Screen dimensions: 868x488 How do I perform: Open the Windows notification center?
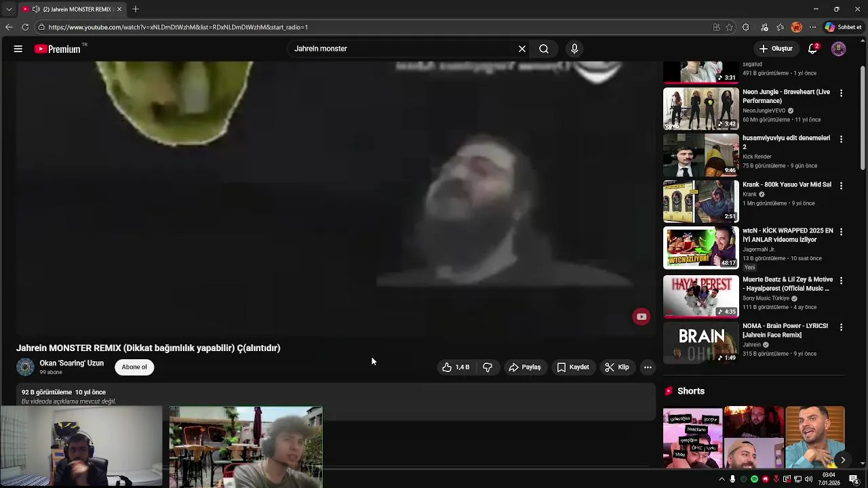pos(854,479)
